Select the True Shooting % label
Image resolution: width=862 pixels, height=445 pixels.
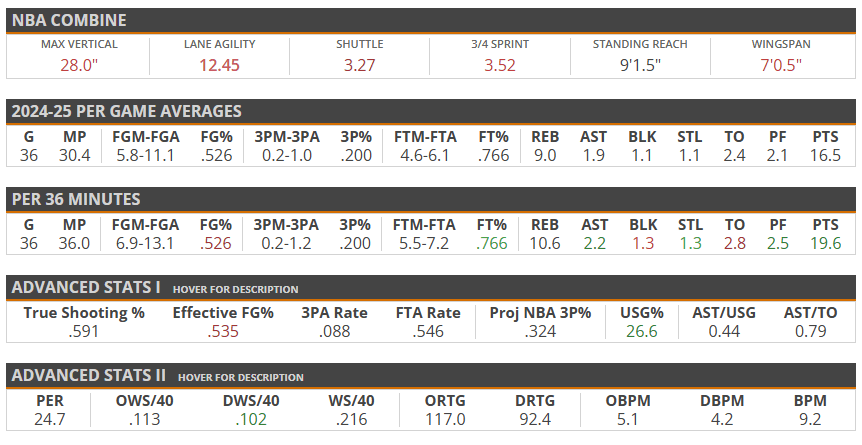[84, 313]
